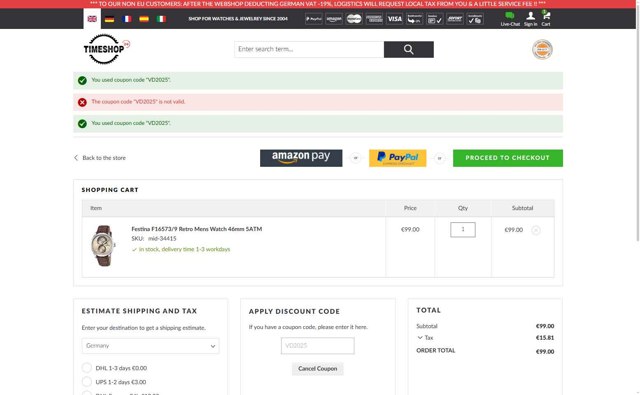Open Festina watch product thumbnail

[103, 246]
